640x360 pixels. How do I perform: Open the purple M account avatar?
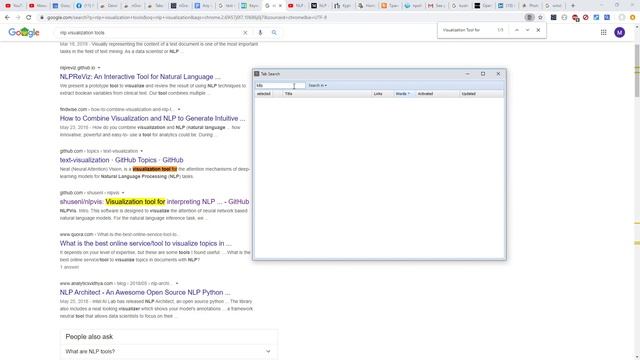620,33
